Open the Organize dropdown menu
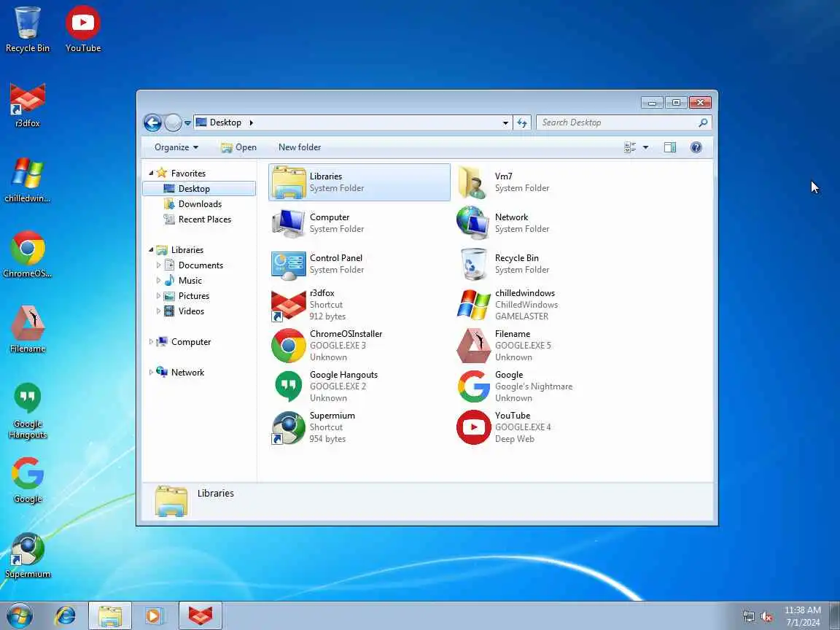840x630 pixels. point(176,147)
